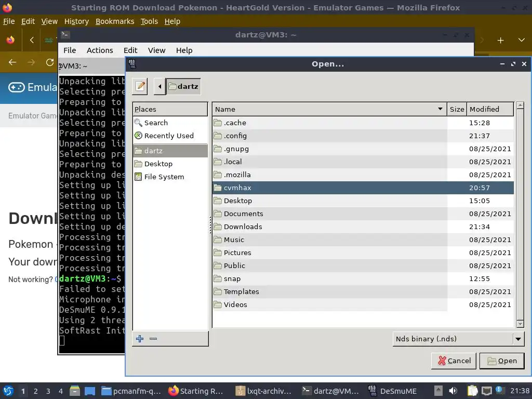Click the pcmanfm-qt taskbar entry
532x399 pixels.
[131, 391]
